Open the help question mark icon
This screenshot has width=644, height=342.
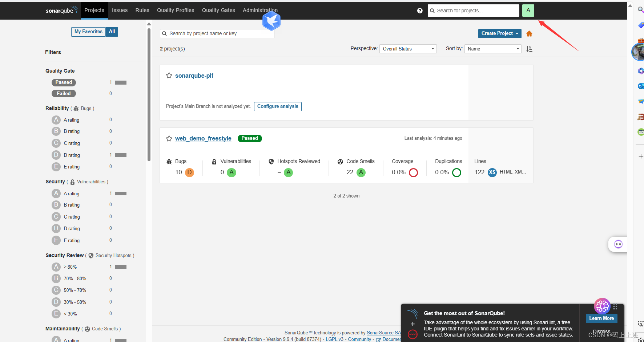coord(420,11)
